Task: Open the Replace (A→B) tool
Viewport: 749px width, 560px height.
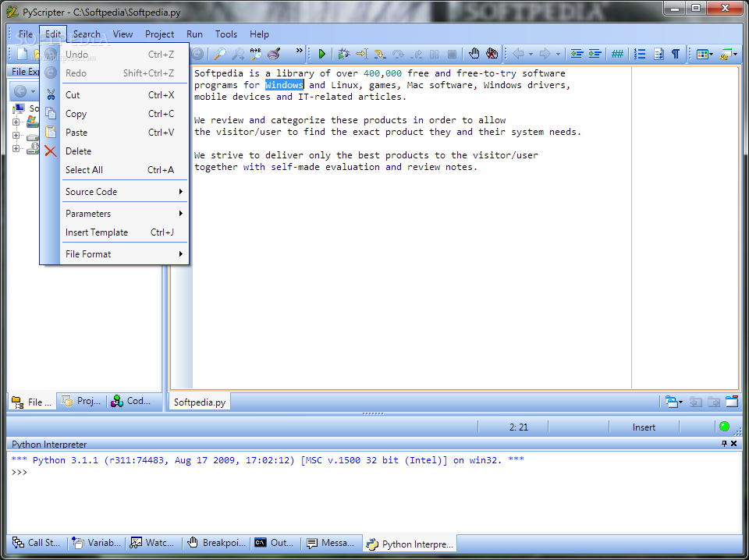Action: pos(256,54)
